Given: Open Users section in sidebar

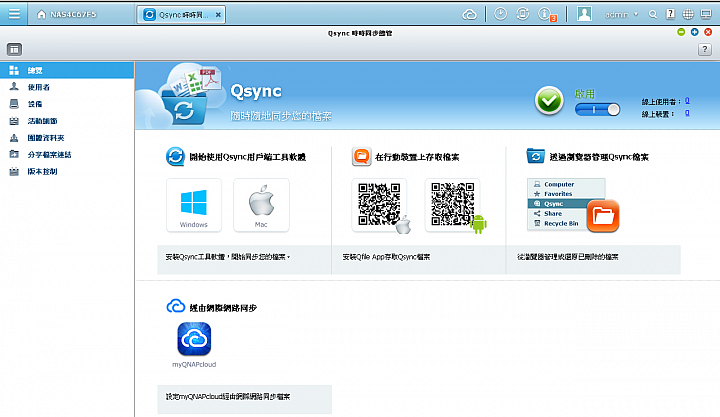Looking at the screenshot, I should [67, 87].
